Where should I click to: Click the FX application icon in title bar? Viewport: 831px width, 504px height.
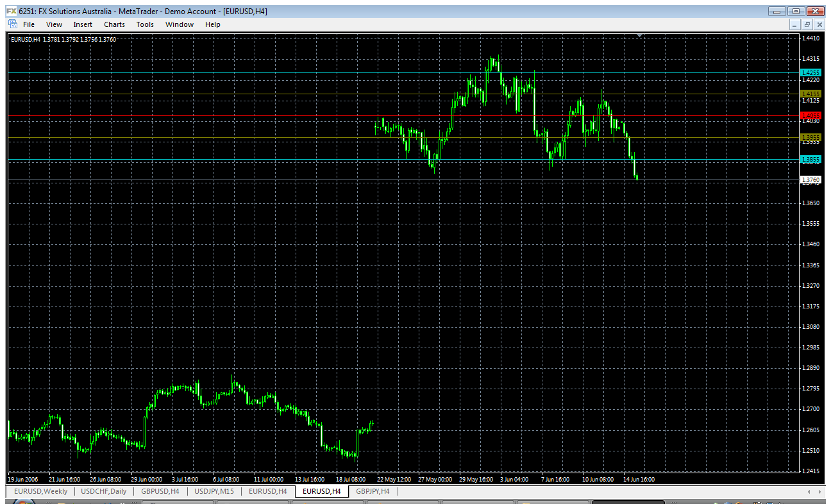(12, 11)
